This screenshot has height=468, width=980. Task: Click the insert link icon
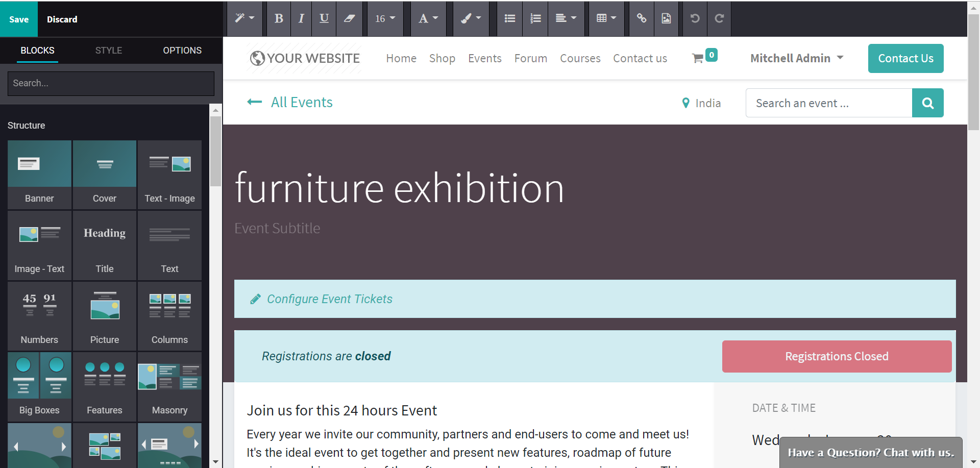click(642, 18)
